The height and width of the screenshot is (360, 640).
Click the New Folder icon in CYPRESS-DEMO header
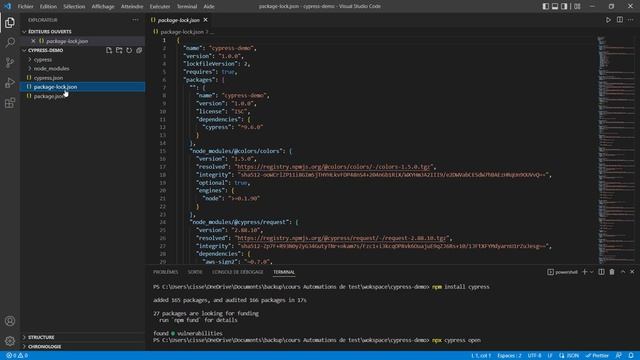119,50
